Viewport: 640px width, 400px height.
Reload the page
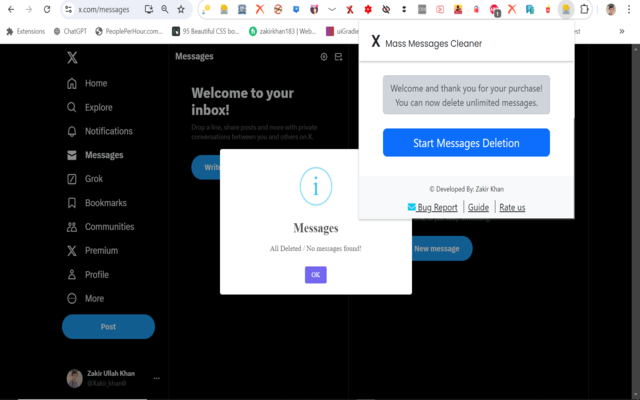tap(47, 9)
